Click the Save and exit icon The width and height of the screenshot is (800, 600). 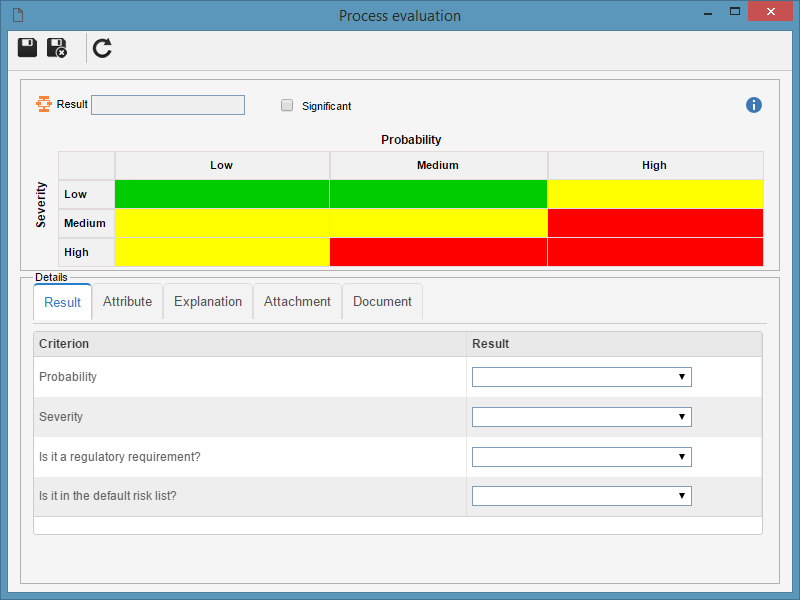(57, 48)
